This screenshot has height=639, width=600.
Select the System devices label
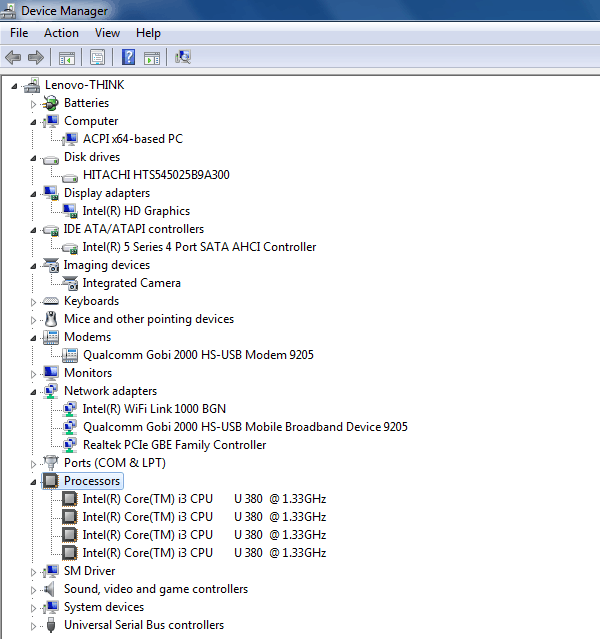104,607
